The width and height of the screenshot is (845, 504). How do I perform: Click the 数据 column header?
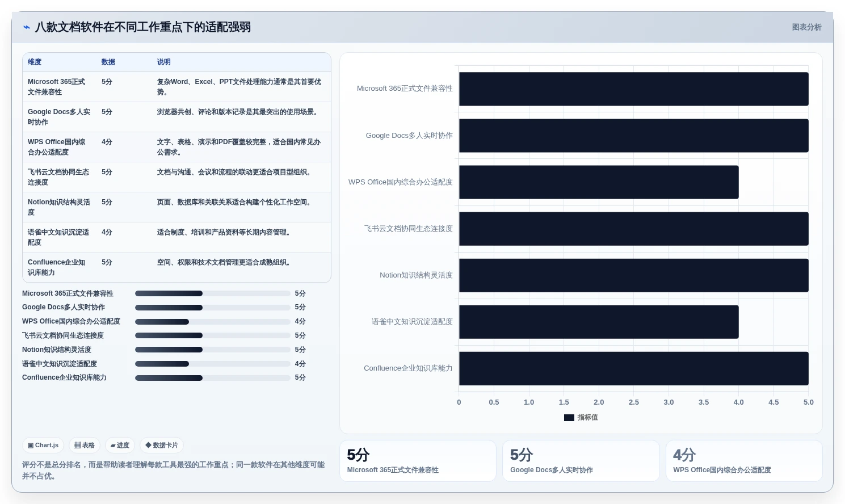click(x=108, y=62)
